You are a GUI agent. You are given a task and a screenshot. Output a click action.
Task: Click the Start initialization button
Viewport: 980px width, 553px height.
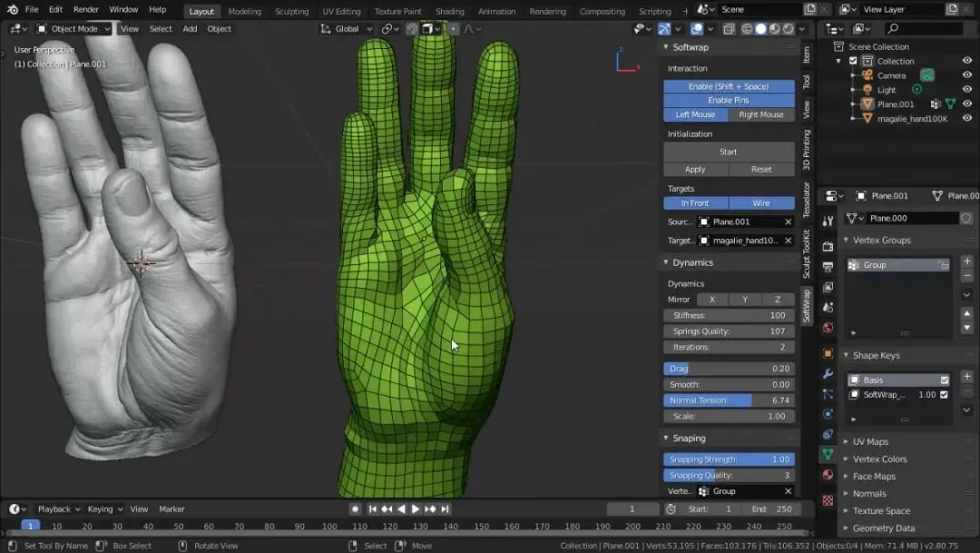[x=729, y=152]
